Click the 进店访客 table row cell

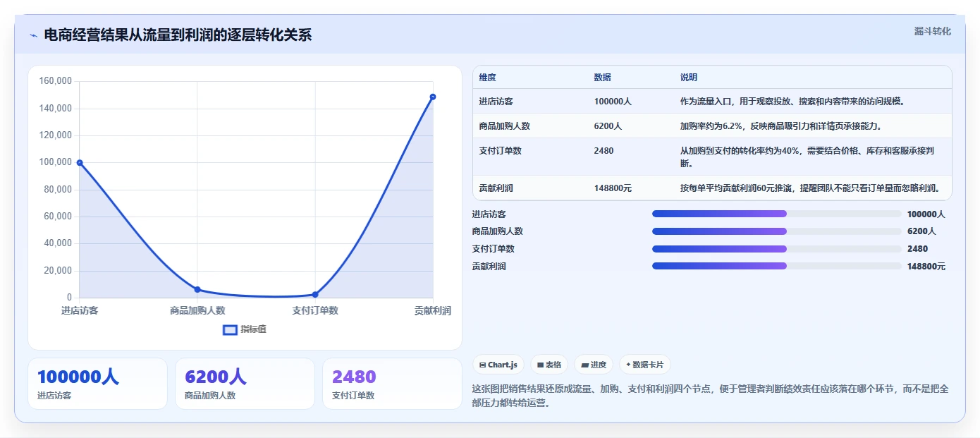coord(530,102)
